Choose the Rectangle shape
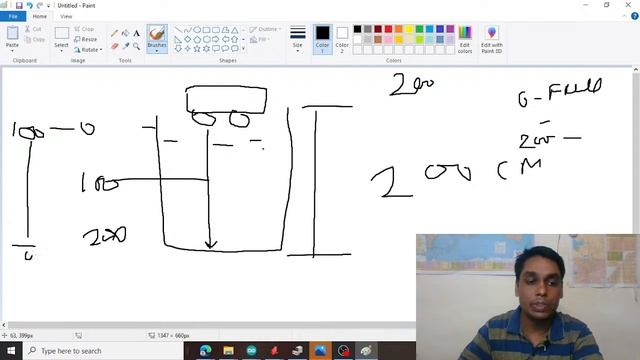 click(207, 30)
